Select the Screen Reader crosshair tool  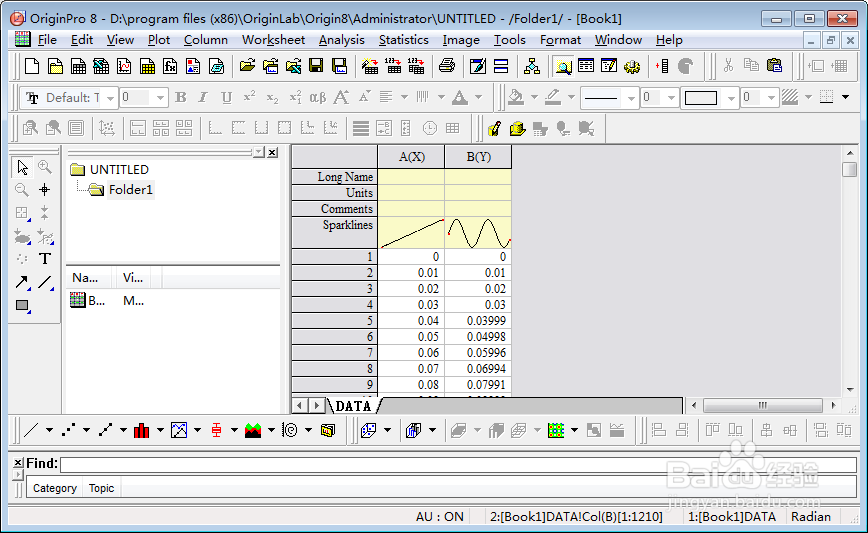pyautogui.click(x=45, y=190)
